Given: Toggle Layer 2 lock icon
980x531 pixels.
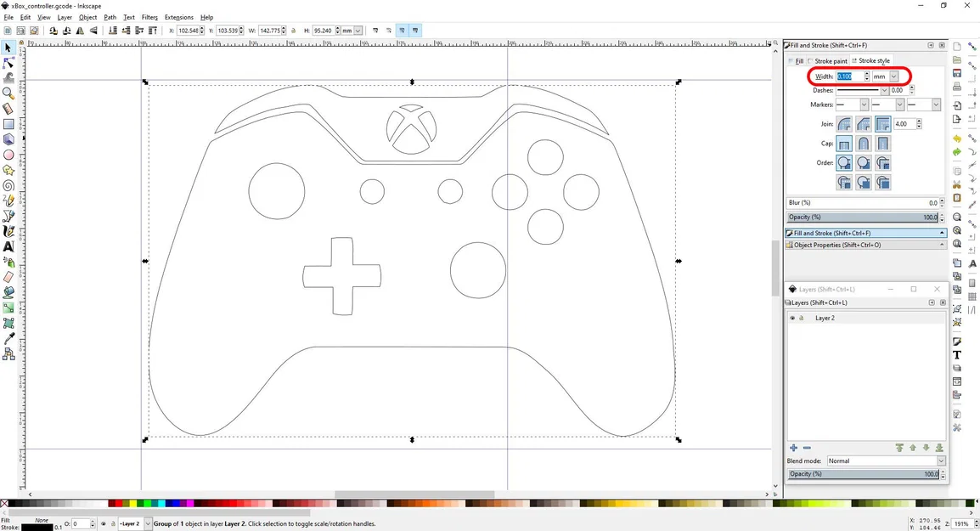Looking at the screenshot, I should pos(802,318).
